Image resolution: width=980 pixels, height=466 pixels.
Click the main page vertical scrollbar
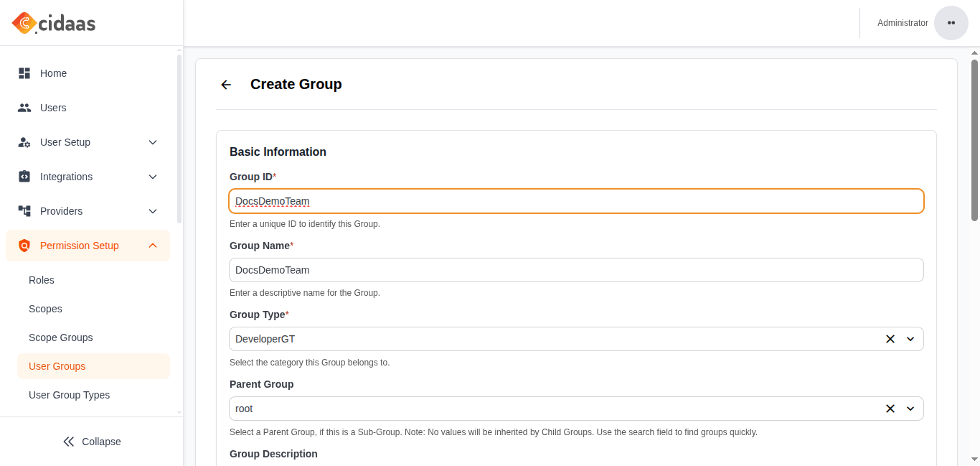(x=975, y=140)
